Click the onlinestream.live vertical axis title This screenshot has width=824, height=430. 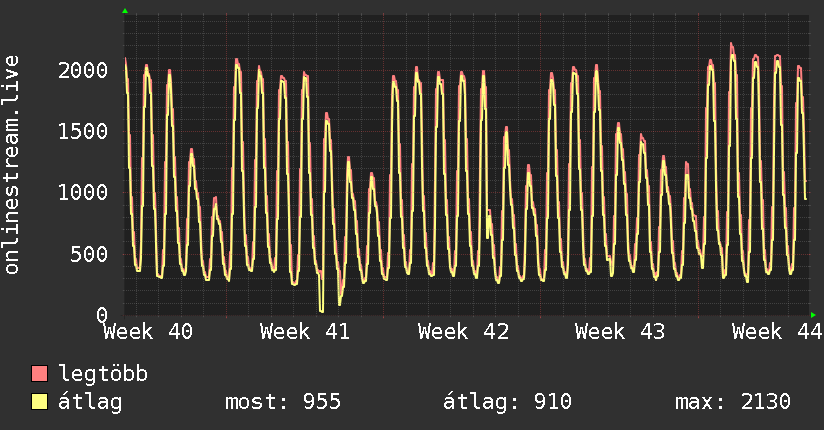click(x=12, y=165)
